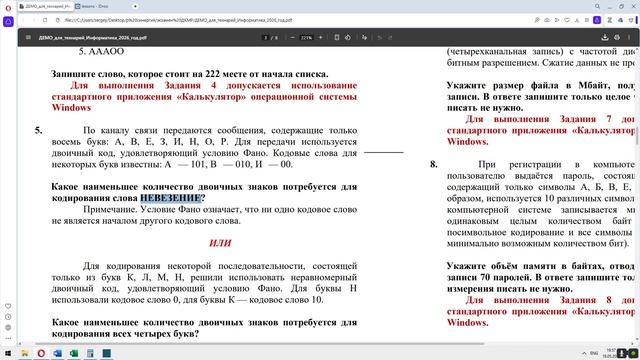Image resolution: width=640 pixels, height=360 pixels.
Task: Zoom in the PDF with plus button
Action: pyautogui.click(x=320, y=38)
